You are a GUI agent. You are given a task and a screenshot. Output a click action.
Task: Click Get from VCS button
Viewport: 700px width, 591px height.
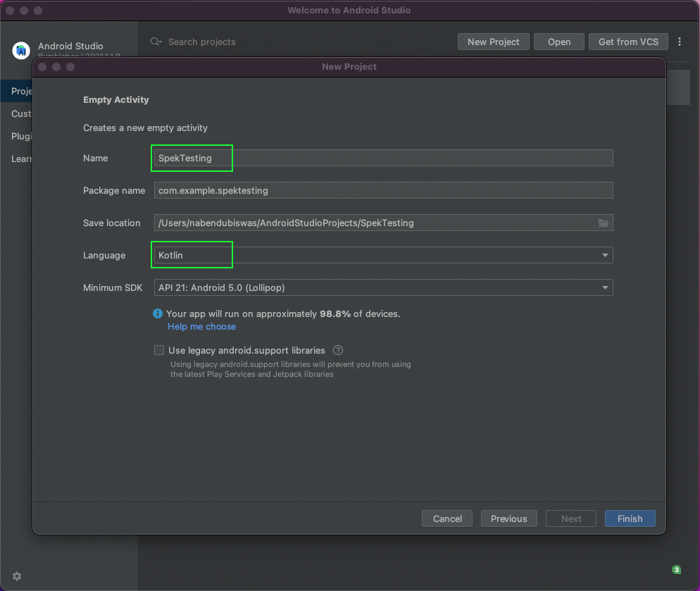(628, 42)
